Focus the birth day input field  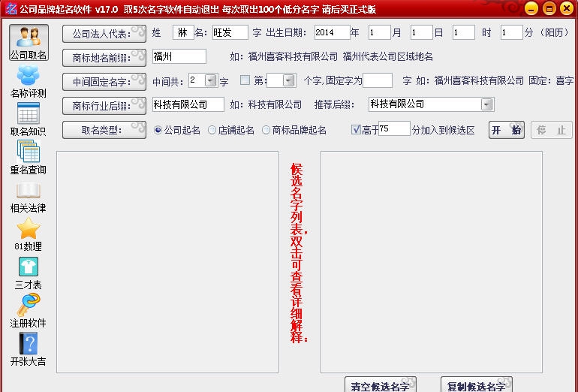pyautogui.click(x=422, y=32)
